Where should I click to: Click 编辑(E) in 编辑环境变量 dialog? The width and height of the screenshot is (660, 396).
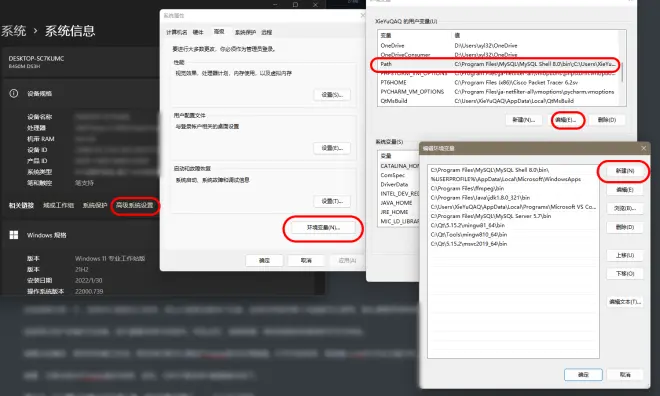625,190
